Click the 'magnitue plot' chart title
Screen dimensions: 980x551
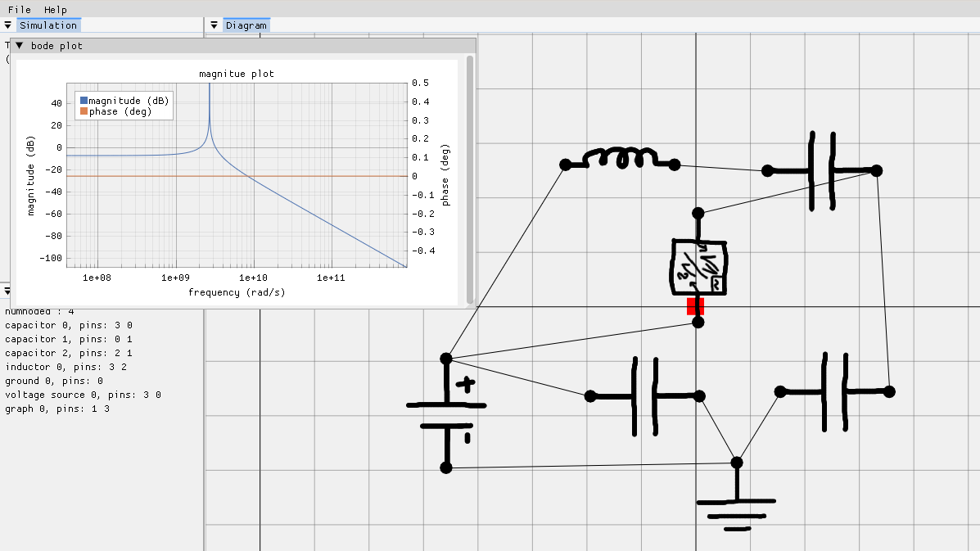pyautogui.click(x=237, y=74)
